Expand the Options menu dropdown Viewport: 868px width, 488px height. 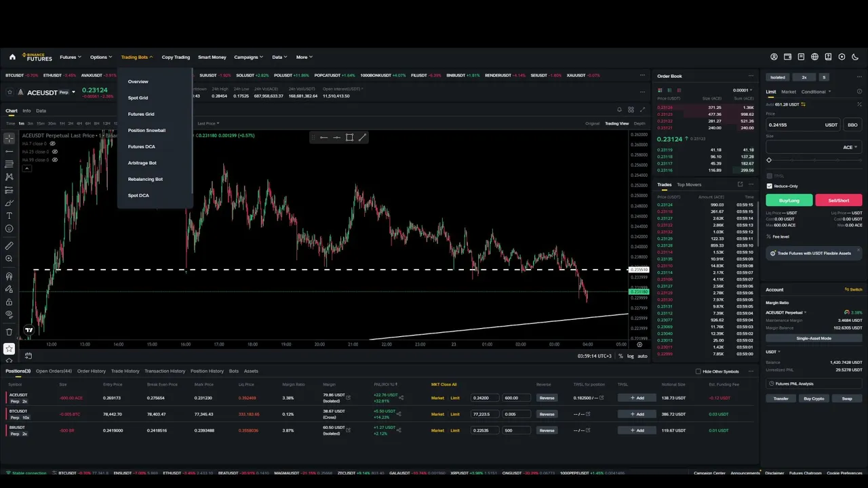101,57
